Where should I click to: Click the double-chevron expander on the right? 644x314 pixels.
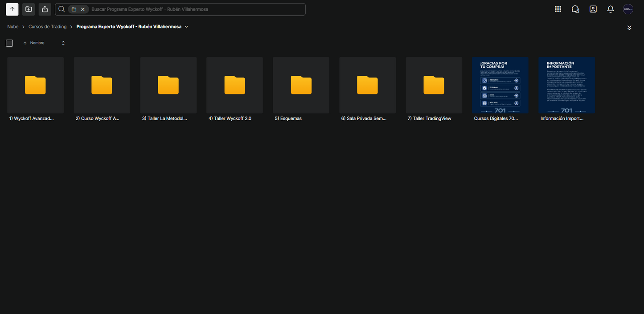[629, 28]
